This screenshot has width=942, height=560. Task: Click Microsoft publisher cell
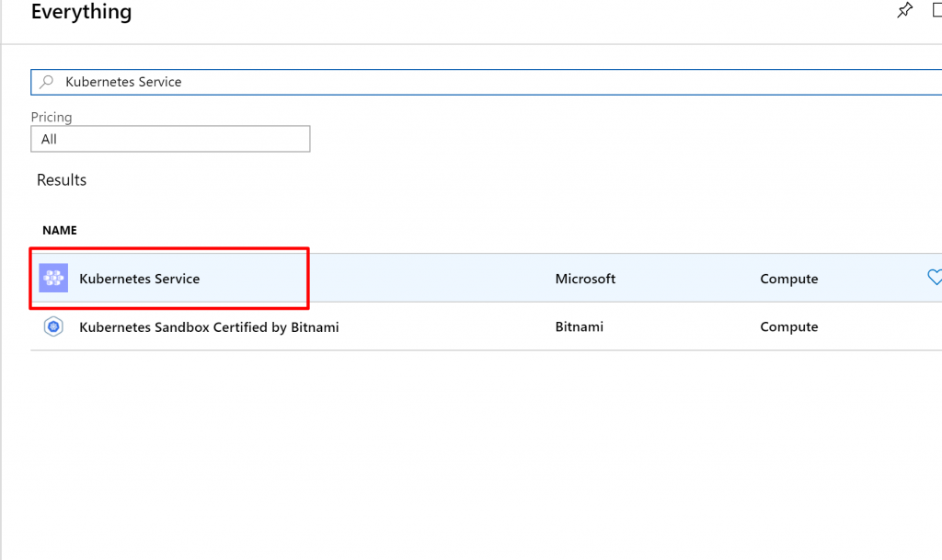coord(585,279)
